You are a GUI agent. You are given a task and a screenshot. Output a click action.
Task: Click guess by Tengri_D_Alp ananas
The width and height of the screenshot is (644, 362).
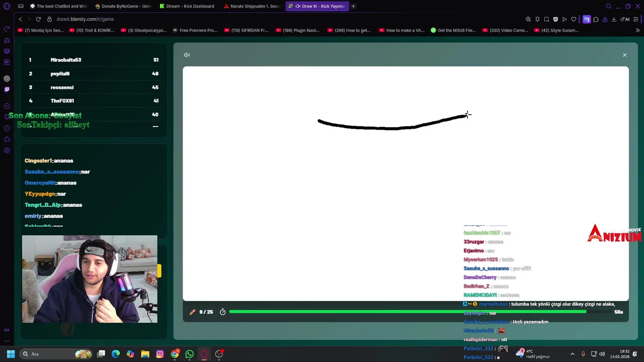53,205
